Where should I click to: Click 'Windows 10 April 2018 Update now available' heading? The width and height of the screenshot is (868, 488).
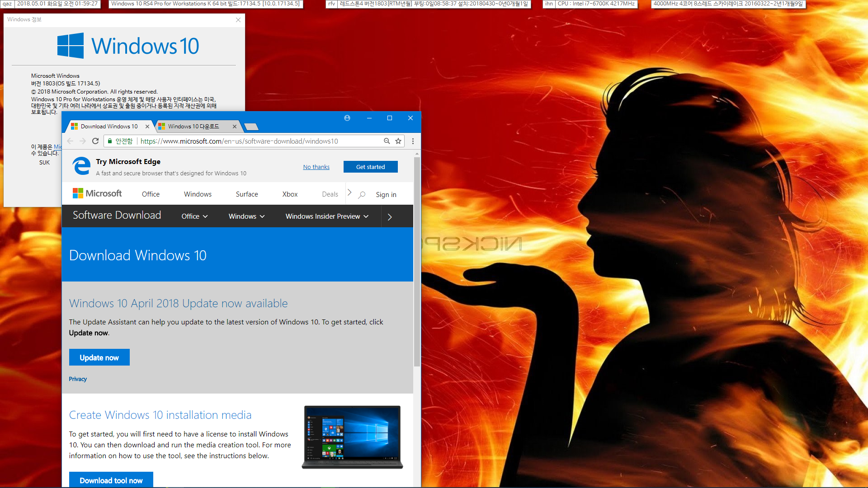[178, 303]
